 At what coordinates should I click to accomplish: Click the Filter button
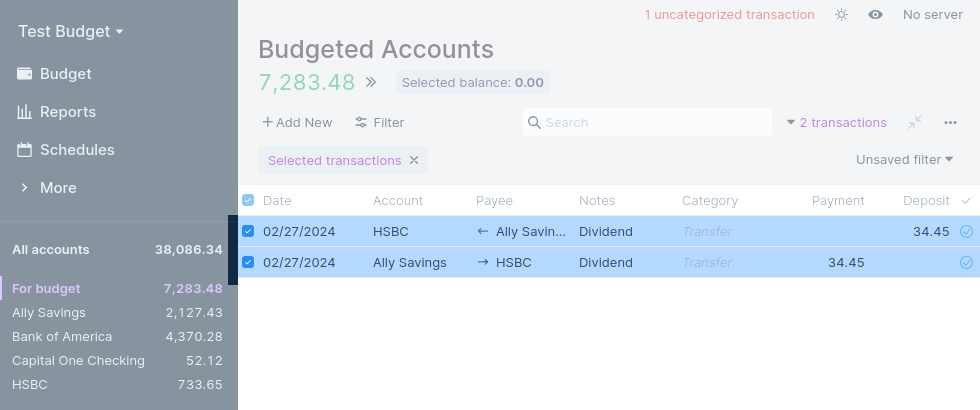pyautogui.click(x=379, y=122)
